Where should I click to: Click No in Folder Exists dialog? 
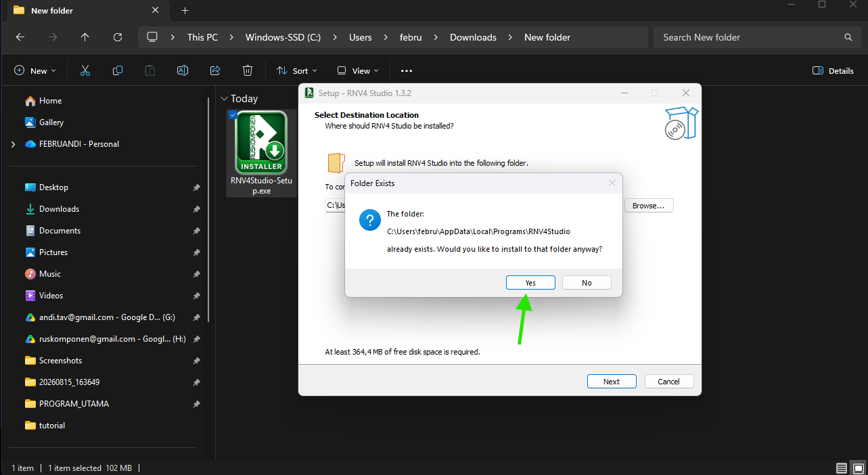coord(587,283)
